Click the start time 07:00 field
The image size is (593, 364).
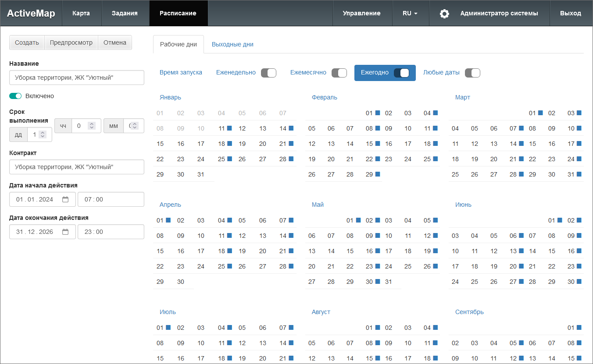point(111,199)
